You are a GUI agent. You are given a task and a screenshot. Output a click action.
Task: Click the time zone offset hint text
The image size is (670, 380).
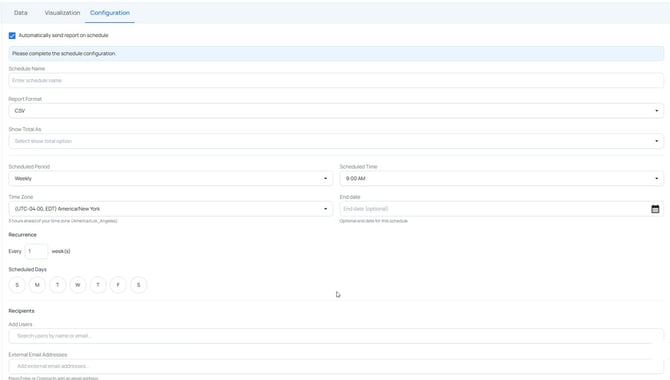pos(63,221)
